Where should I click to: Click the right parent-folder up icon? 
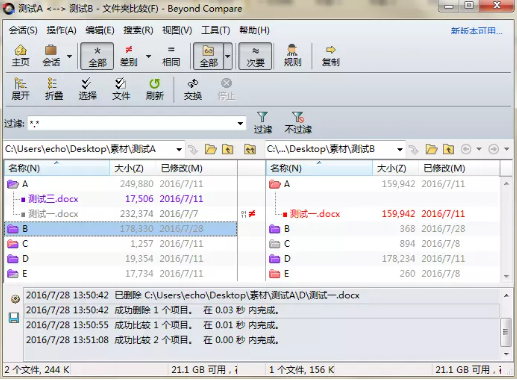[448, 149]
